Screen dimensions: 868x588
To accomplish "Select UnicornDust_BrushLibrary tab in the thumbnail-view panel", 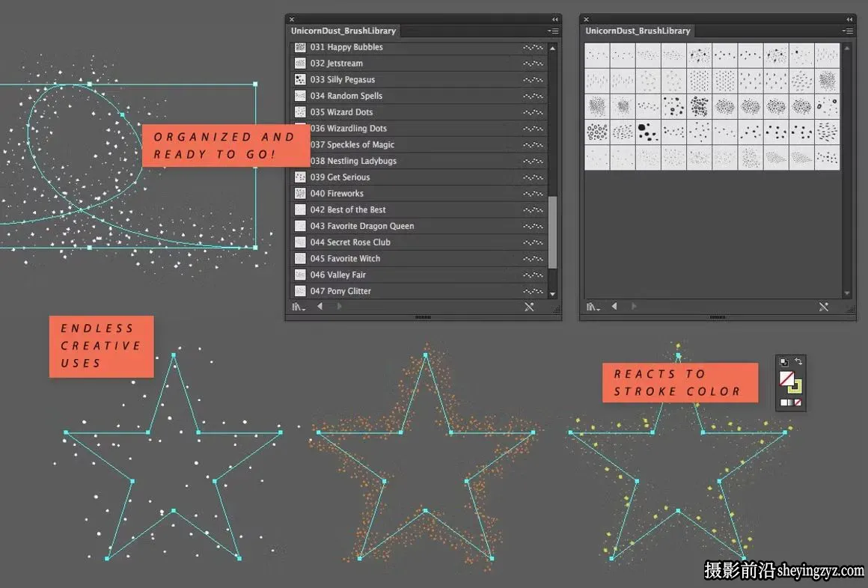I will click(x=638, y=31).
